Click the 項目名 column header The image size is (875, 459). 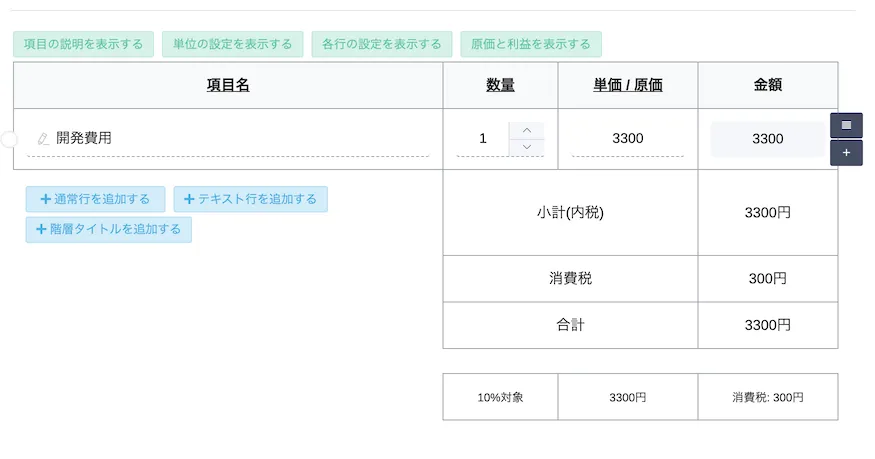pyautogui.click(x=228, y=85)
